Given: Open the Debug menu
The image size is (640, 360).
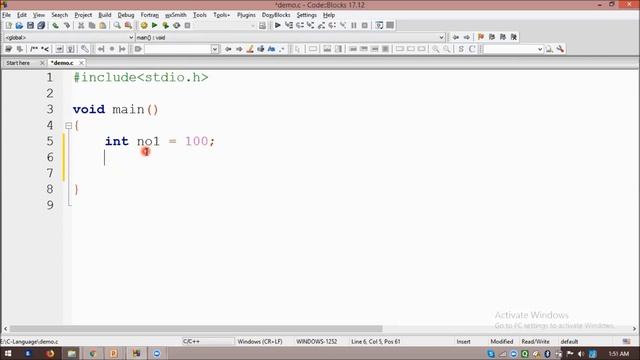Looking at the screenshot, I should (126, 15).
